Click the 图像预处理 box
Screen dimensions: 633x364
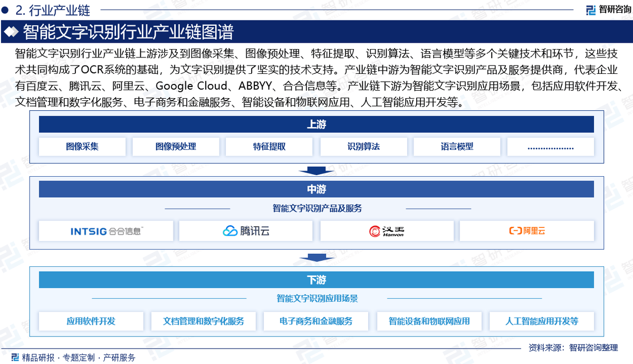point(176,147)
